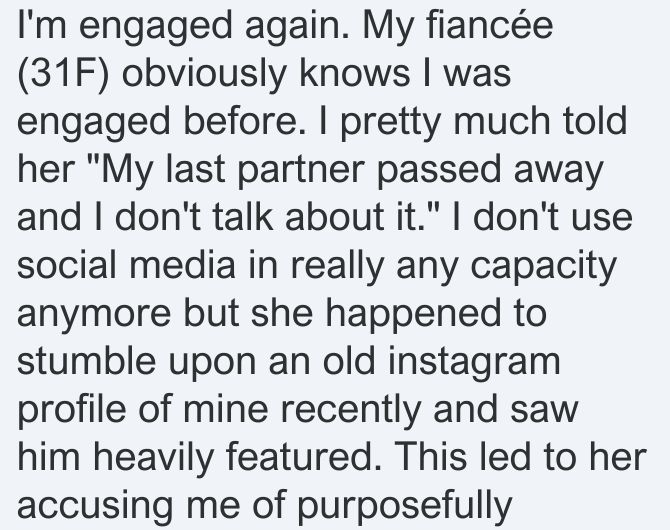Select the "(31F)" age text
Image resolution: width=670 pixels, height=530 pixels.
point(63,73)
